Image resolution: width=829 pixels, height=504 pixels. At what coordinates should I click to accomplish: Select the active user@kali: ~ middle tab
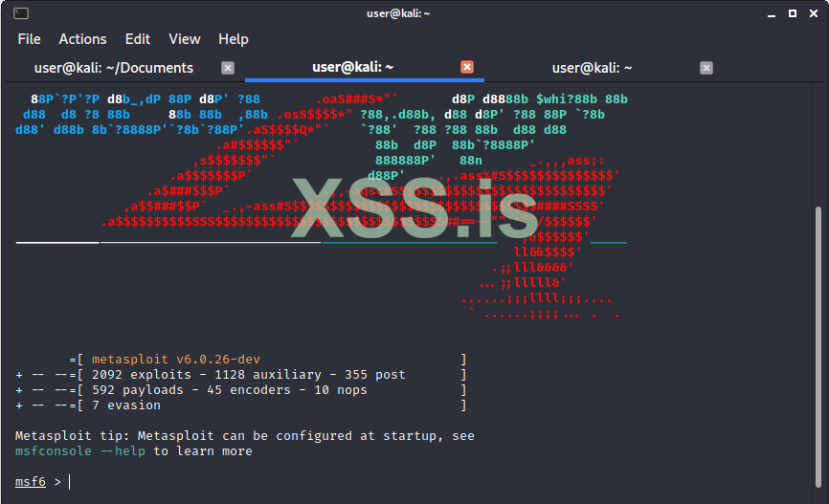tap(352, 67)
